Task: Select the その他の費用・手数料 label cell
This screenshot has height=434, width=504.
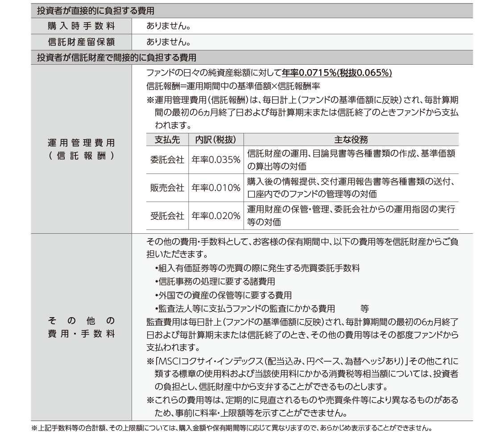Action: (x=81, y=327)
